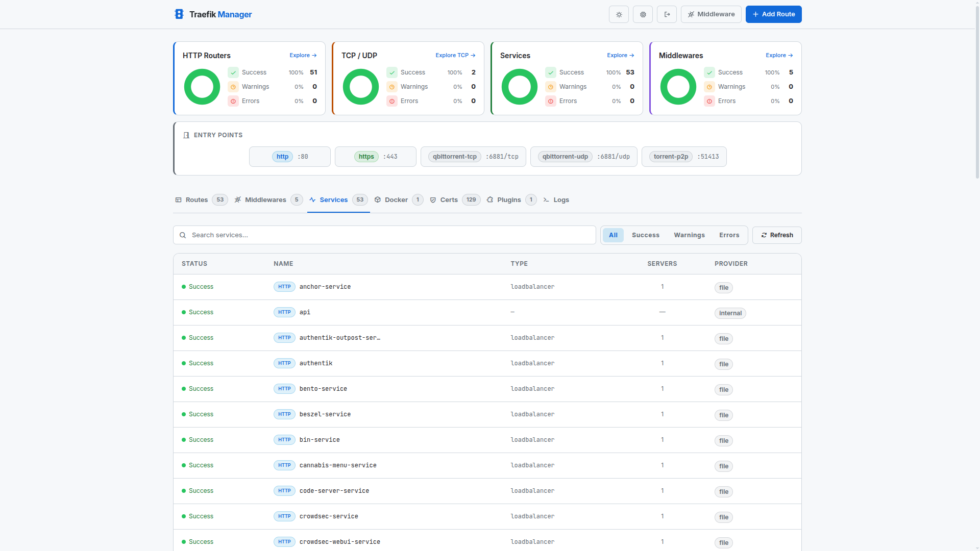Open Explore TCP in the TCP/UDP card
980x551 pixels.
455,55
